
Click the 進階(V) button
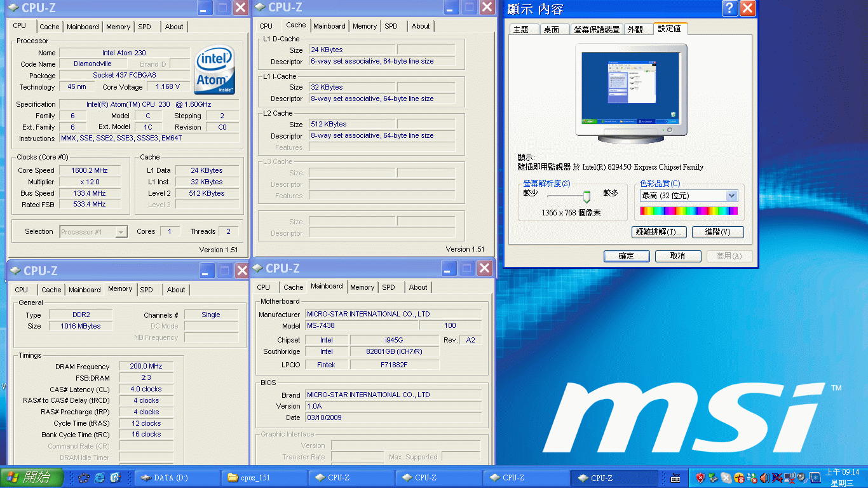point(717,232)
